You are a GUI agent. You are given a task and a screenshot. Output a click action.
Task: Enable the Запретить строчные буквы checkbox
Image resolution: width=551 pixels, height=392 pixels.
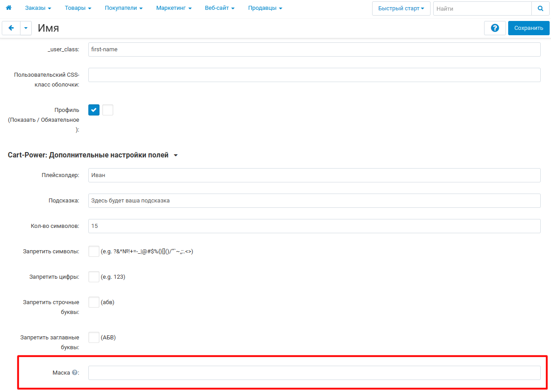(94, 302)
